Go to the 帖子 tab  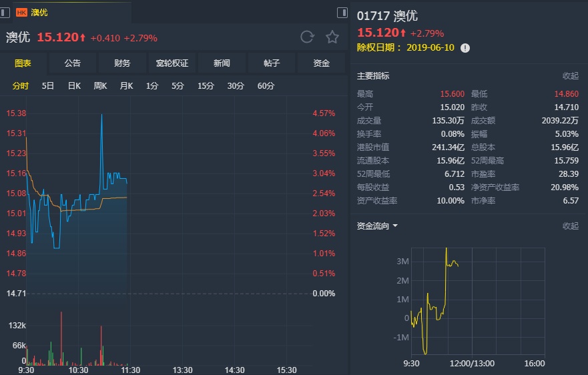pos(272,63)
